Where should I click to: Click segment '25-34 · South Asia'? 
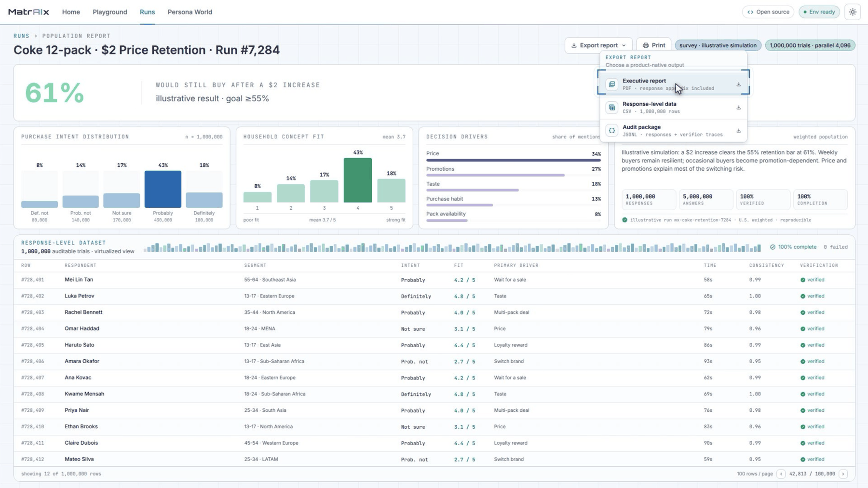265,410
